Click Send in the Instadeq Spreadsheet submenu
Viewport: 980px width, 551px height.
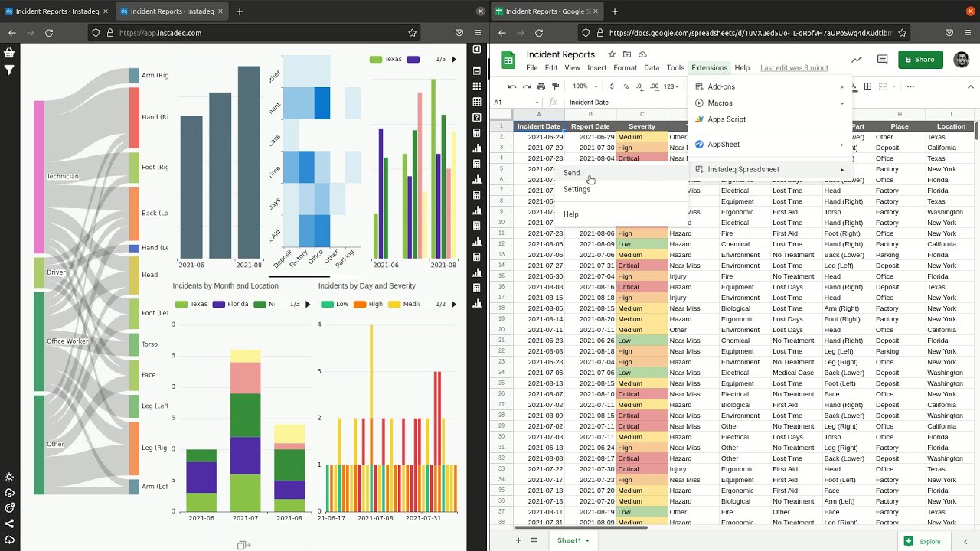[x=622, y=173]
